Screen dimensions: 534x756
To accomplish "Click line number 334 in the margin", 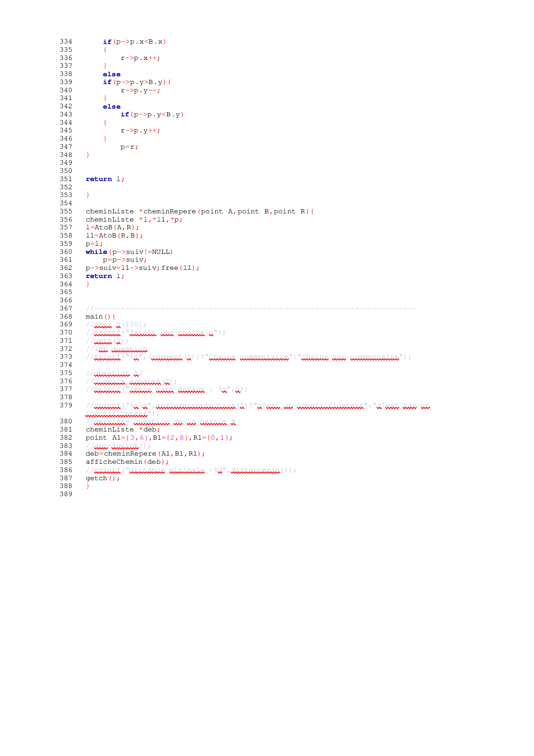I will click(65, 42).
